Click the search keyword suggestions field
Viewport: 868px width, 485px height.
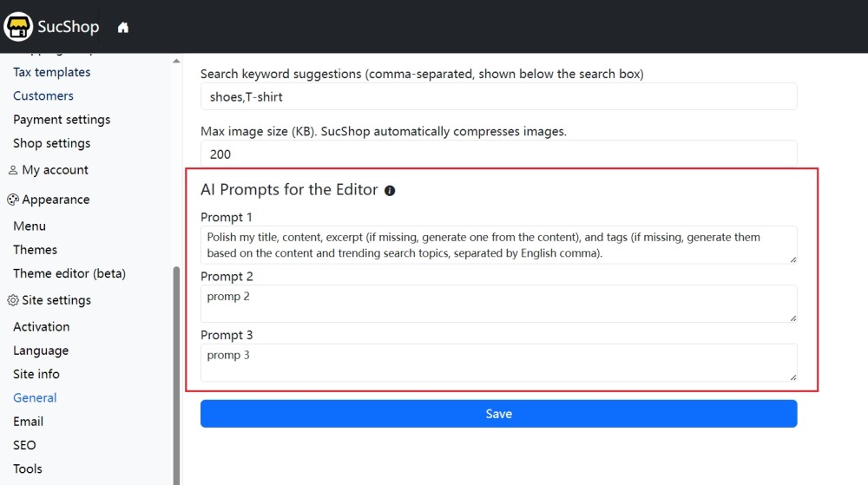498,96
